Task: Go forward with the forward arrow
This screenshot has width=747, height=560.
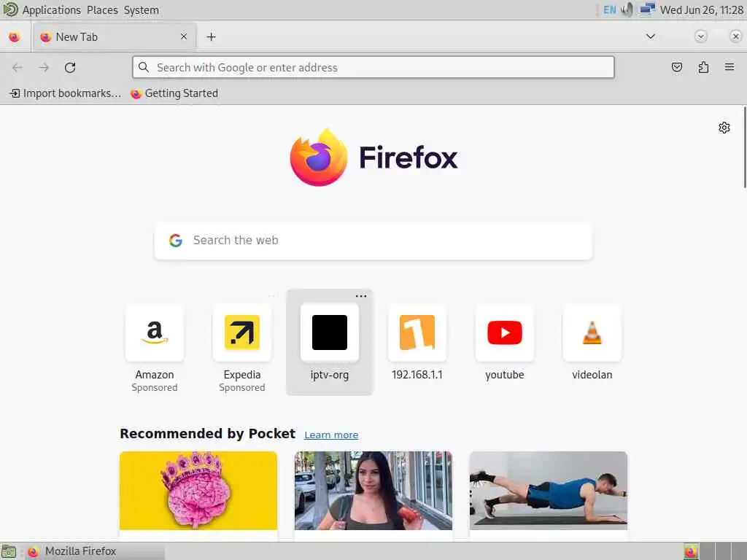Action: pos(44,68)
